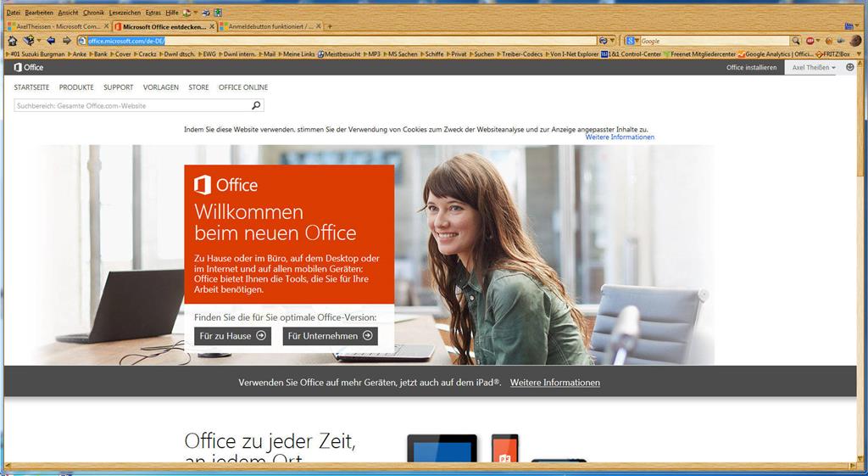Click the Google search input field

click(714, 41)
